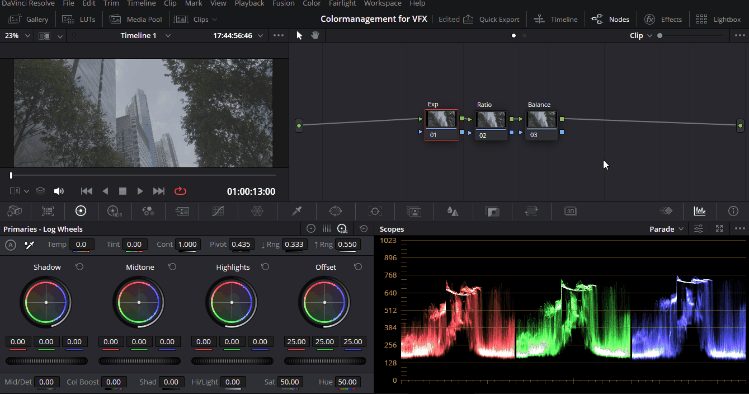Open the viewer three-dot options menu

click(x=278, y=35)
